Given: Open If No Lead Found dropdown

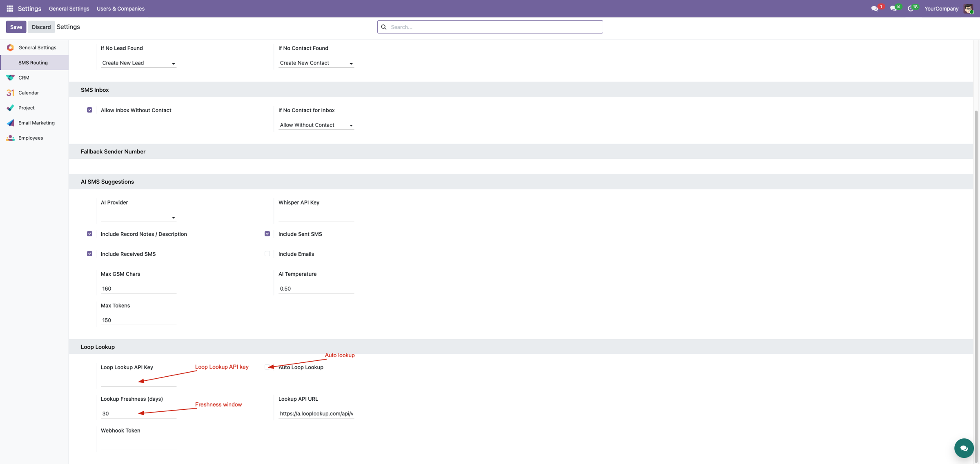Looking at the screenshot, I should 138,63.
